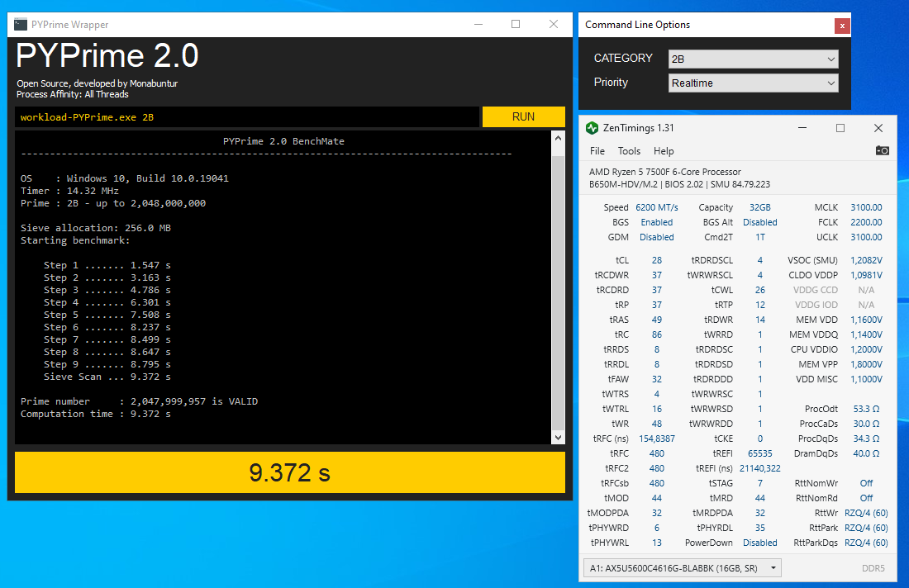Click the FCLK value 2200.00

point(866,222)
